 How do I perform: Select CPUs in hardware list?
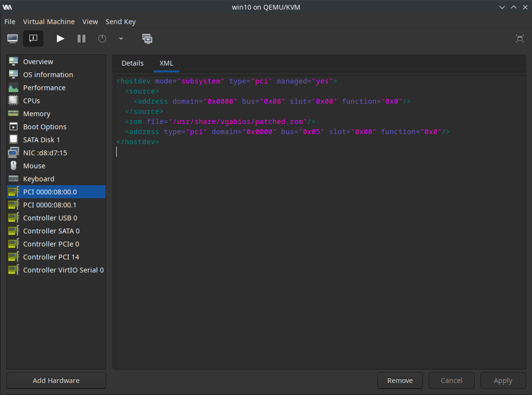pos(31,101)
